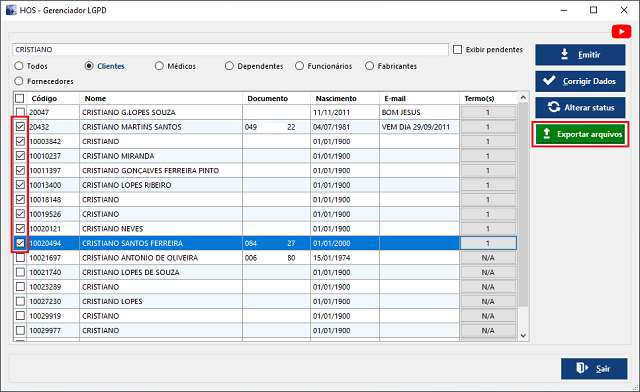
Task: Sort by the Documento column header
Action: 276,98
